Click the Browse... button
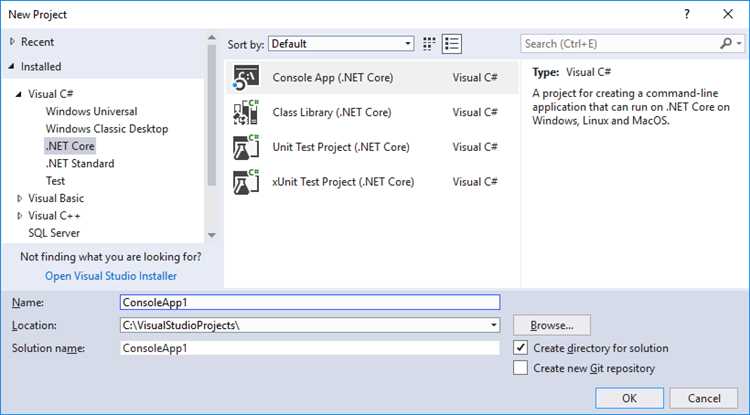The image size is (750, 415). point(552,325)
